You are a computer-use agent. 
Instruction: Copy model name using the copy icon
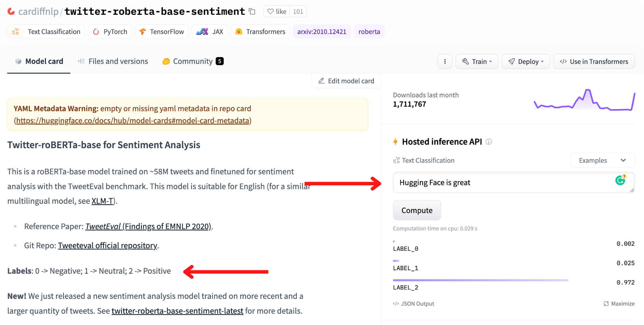[x=252, y=12]
